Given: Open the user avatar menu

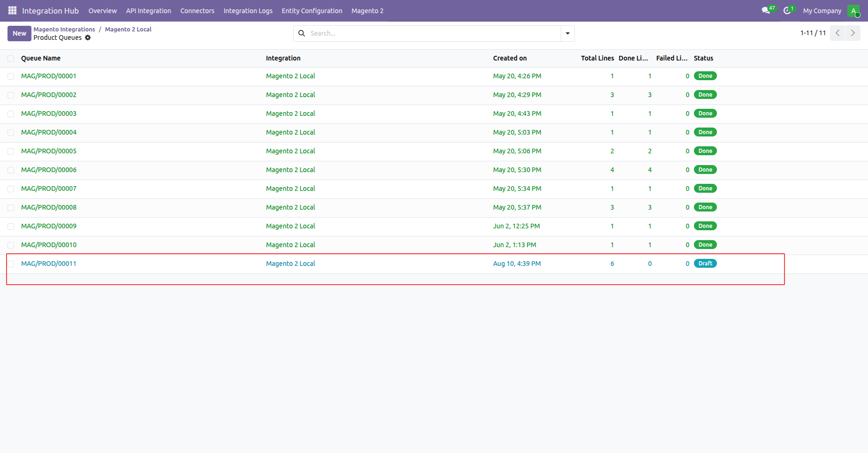Looking at the screenshot, I should click(x=853, y=11).
